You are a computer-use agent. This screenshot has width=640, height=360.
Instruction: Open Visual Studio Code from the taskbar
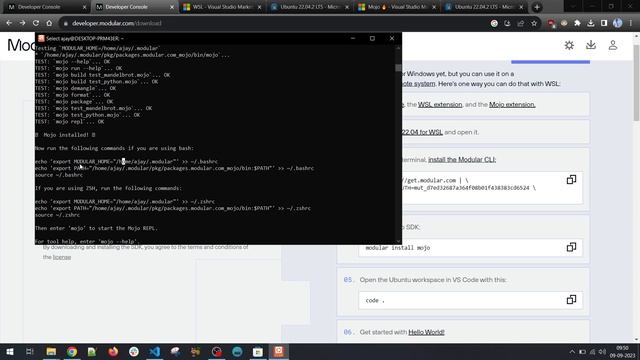click(155, 351)
